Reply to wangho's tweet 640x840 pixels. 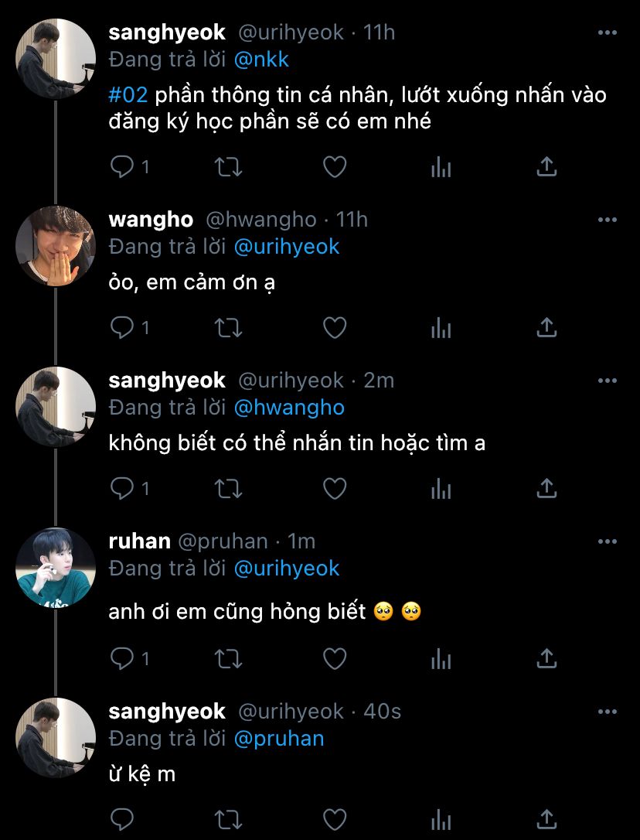point(123,328)
